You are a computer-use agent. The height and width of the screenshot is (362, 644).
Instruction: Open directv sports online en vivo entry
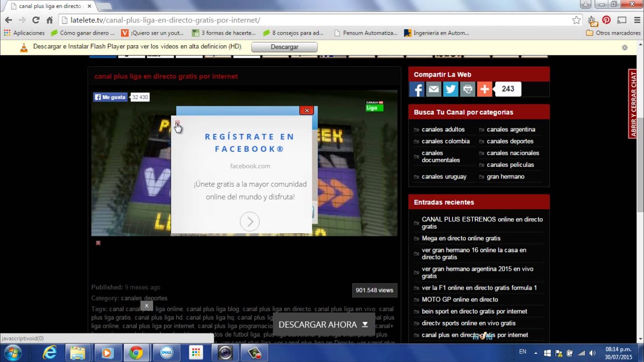[x=468, y=323]
